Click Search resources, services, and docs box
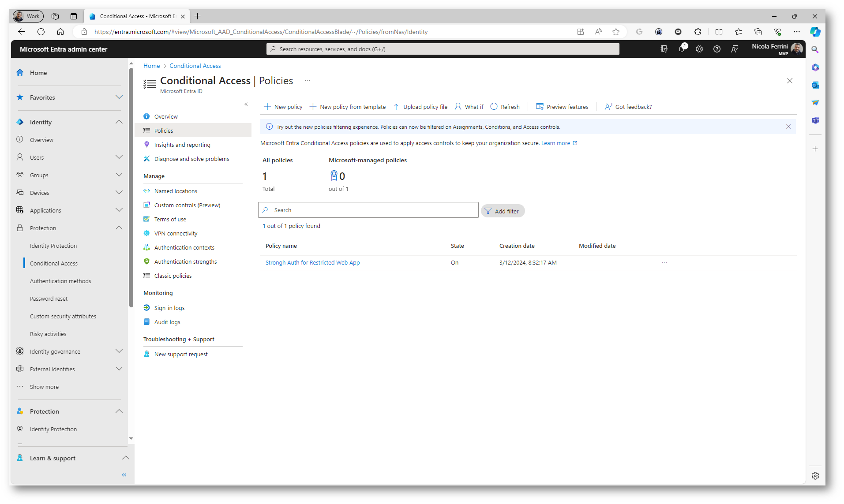The image size is (844, 504). [x=443, y=49]
